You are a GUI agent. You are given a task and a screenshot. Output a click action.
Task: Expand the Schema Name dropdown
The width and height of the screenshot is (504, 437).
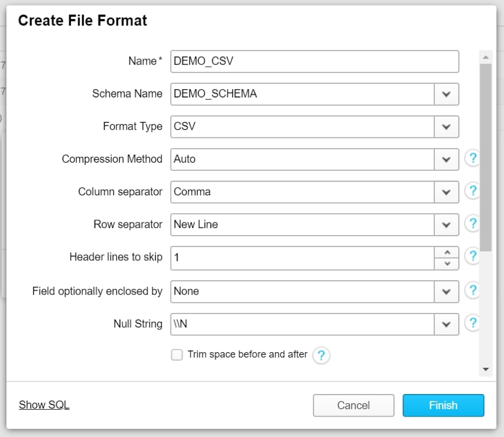446,94
